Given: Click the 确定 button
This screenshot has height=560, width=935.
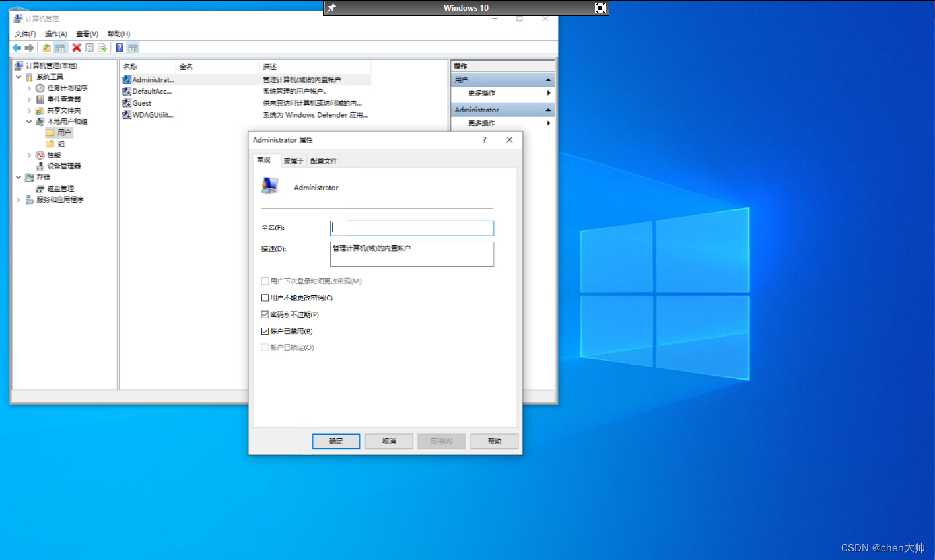Looking at the screenshot, I should coord(336,441).
